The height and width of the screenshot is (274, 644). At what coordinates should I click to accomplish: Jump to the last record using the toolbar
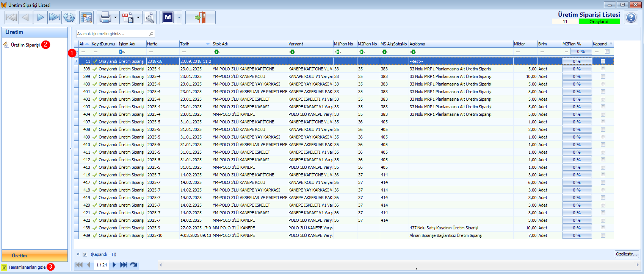[x=55, y=17]
